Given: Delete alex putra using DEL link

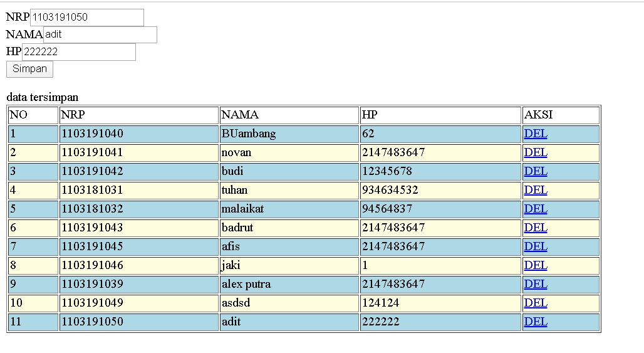Looking at the screenshot, I should [536, 285].
